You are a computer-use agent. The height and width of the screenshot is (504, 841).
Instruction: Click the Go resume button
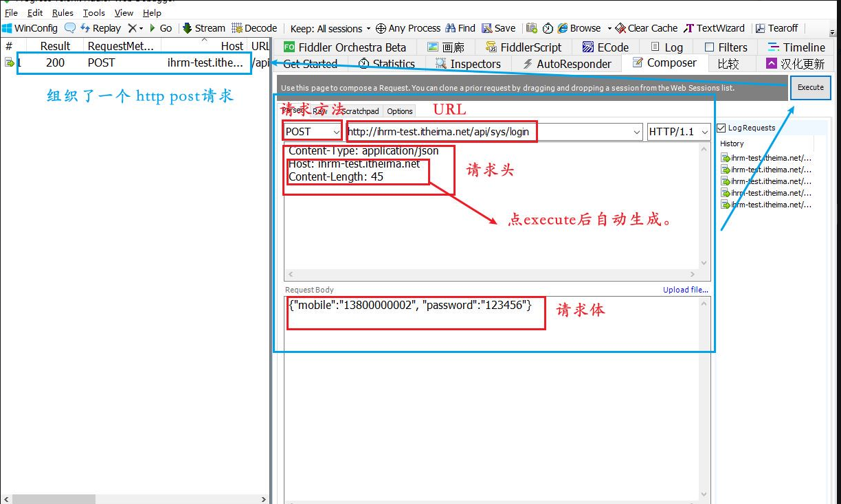(161, 28)
